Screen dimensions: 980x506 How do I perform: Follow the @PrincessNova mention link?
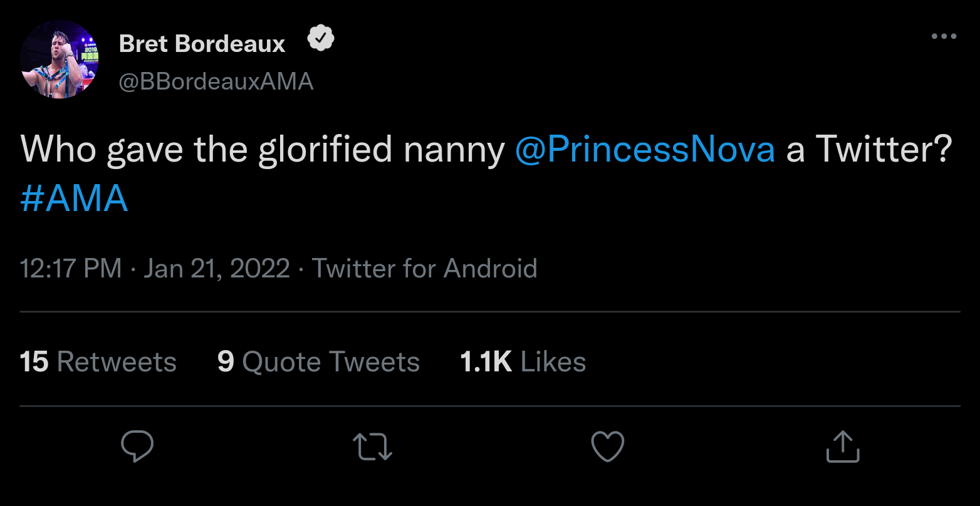tap(645, 150)
